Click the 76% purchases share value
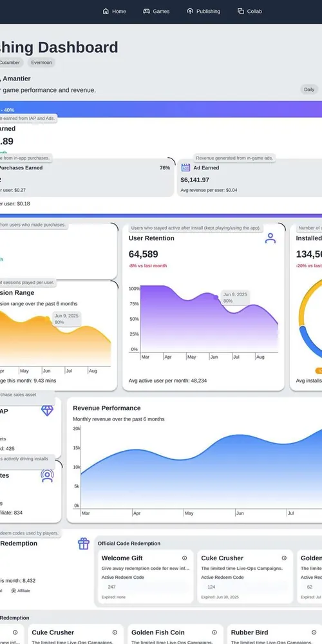This screenshot has width=322, height=644. (x=165, y=167)
